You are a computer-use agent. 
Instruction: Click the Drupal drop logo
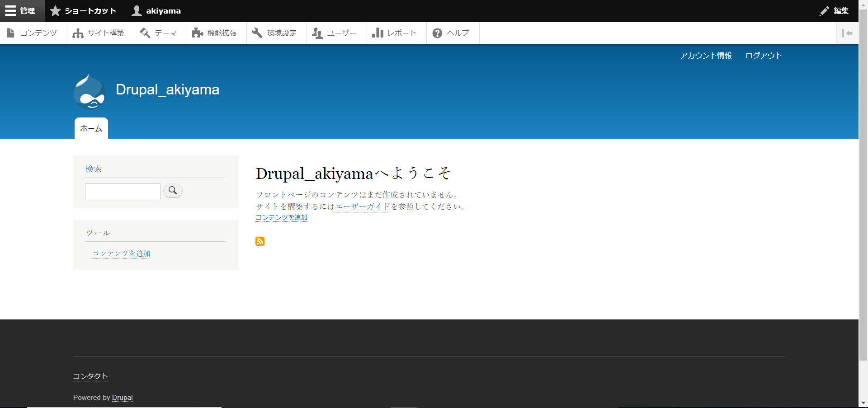click(90, 92)
